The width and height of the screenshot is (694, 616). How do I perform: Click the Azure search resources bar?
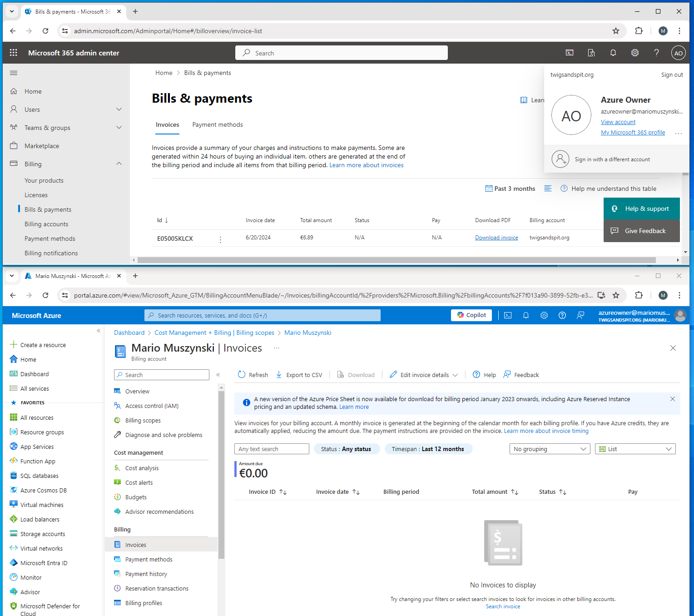click(x=263, y=315)
